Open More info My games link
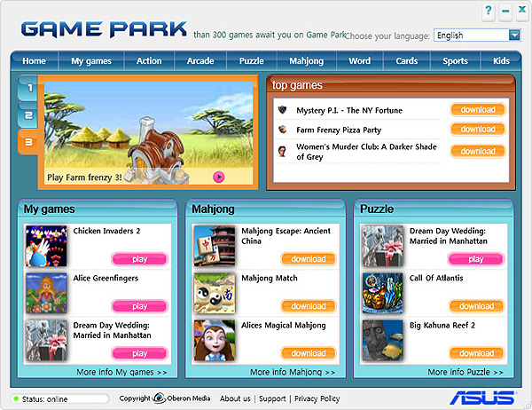This screenshot has height=410, width=532. (121, 373)
